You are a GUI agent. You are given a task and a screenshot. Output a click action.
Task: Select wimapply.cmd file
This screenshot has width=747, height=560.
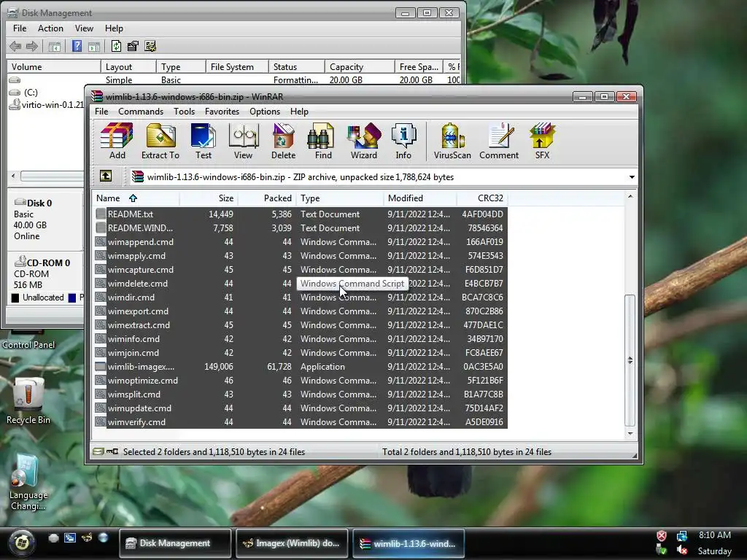click(x=301, y=256)
